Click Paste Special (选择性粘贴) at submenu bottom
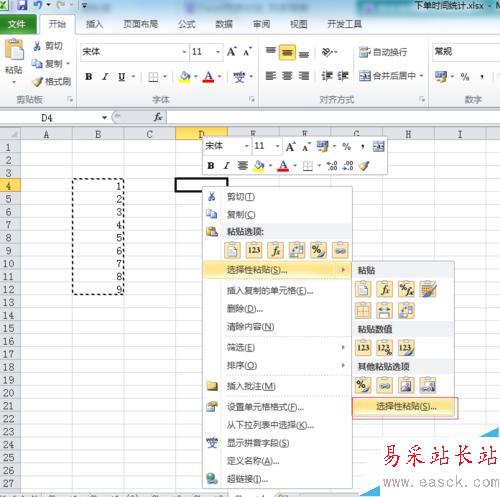This screenshot has width=500, height=497. click(x=404, y=407)
